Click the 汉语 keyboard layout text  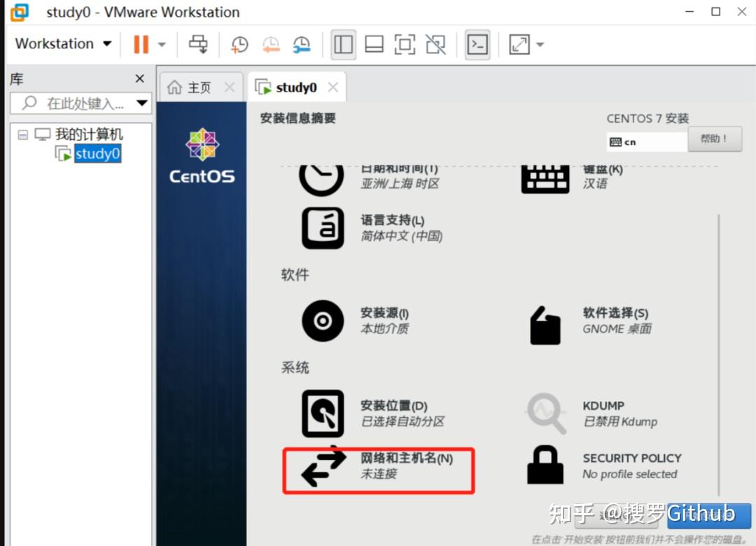click(595, 184)
